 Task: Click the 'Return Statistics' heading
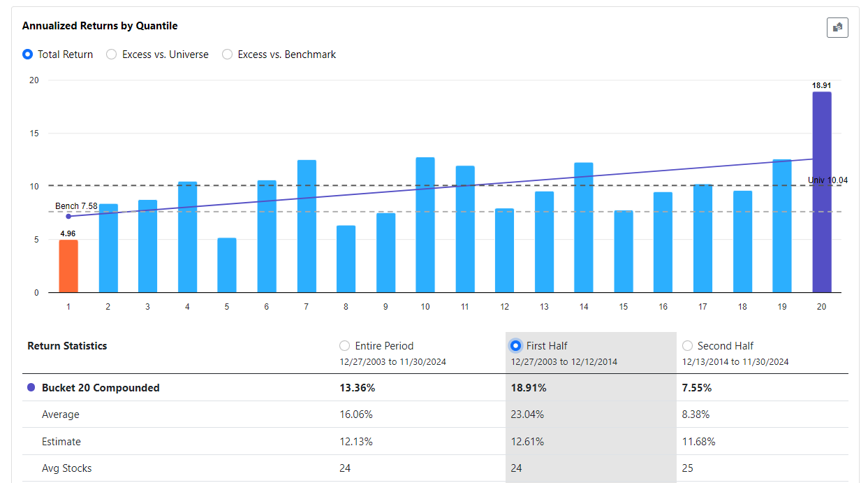(68, 346)
